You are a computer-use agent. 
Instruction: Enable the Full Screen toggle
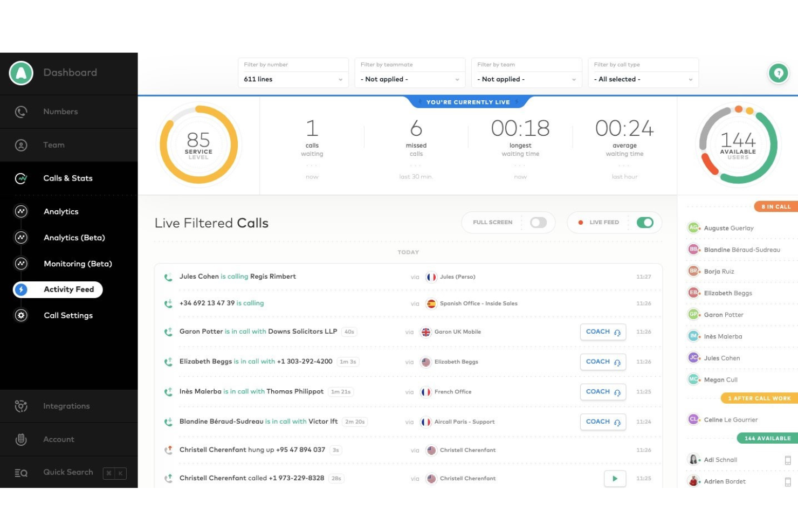click(538, 222)
